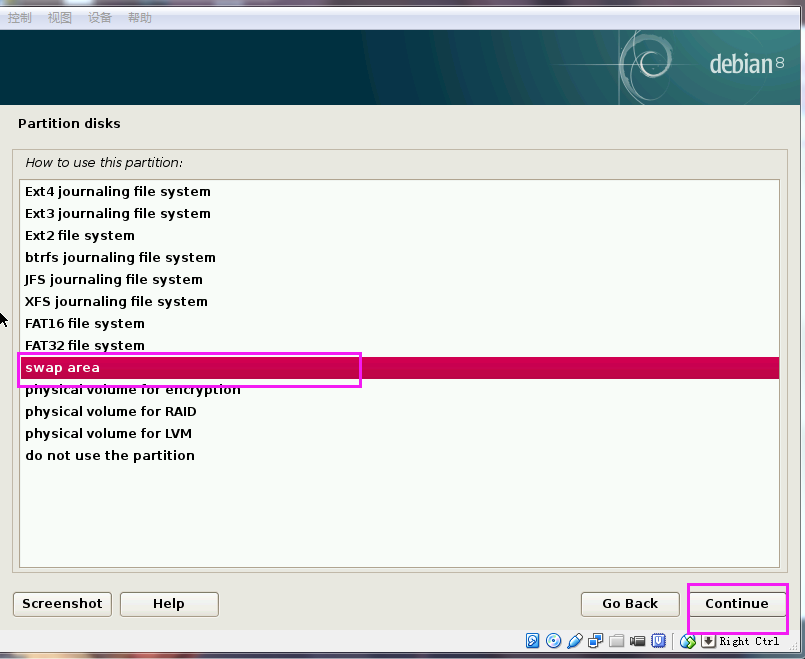Open the 设备 menu
The height and width of the screenshot is (659, 805).
tap(100, 17)
